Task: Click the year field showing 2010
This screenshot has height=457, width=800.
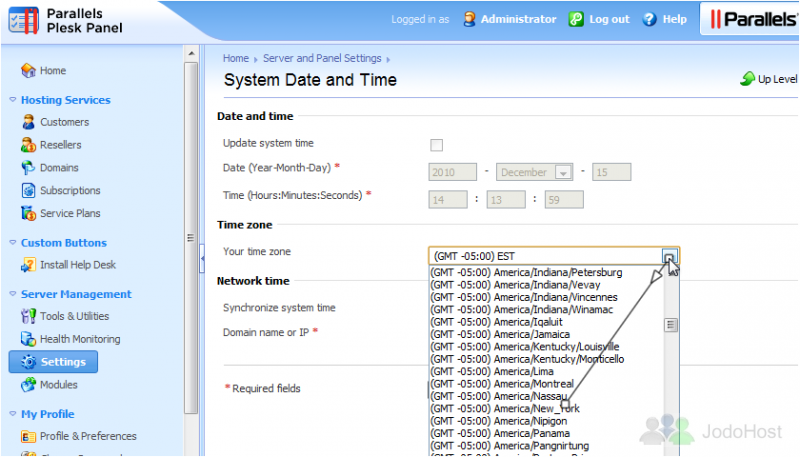Action: pyautogui.click(x=453, y=172)
